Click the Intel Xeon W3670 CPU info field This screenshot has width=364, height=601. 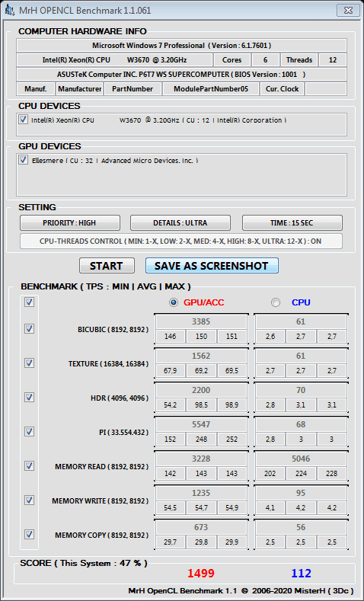pyautogui.click(x=114, y=59)
